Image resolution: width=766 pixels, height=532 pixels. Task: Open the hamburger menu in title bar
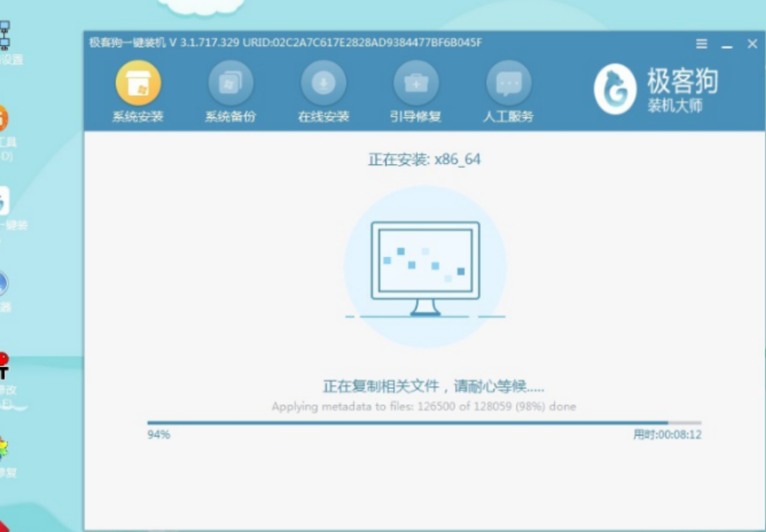[701, 44]
